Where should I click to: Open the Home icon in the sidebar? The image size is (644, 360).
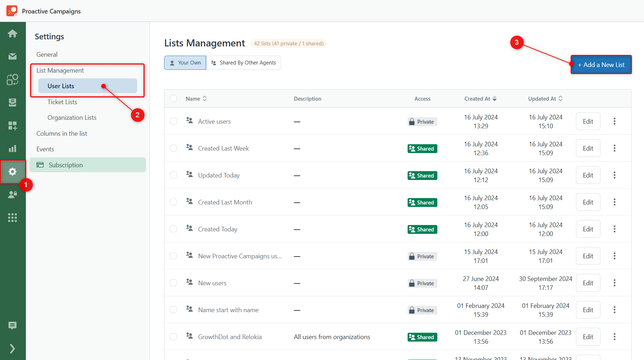(12, 33)
